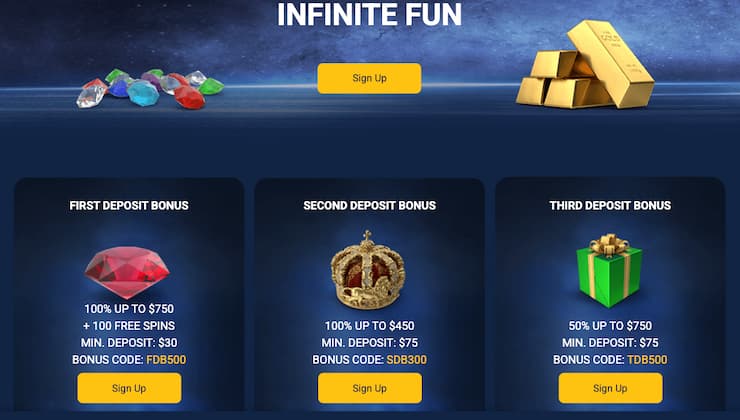Click the pile of colorful gemstones
The image size is (740, 420).
tap(150, 89)
